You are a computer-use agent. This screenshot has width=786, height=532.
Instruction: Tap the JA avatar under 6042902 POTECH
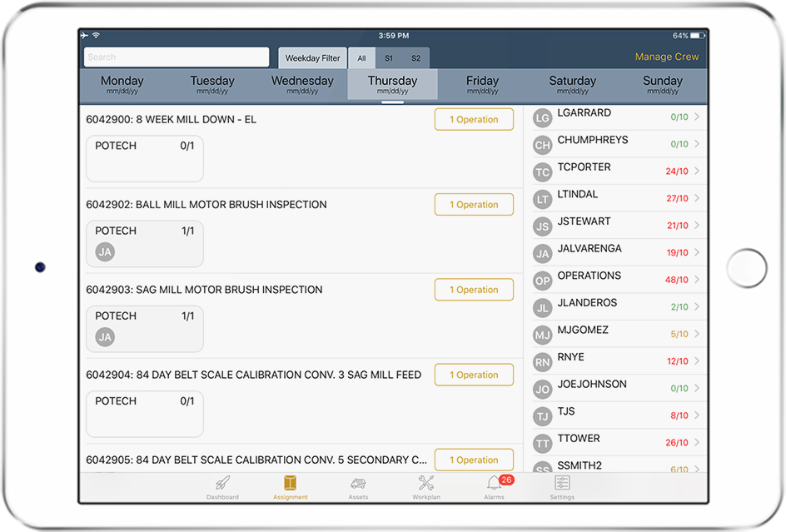point(105,252)
